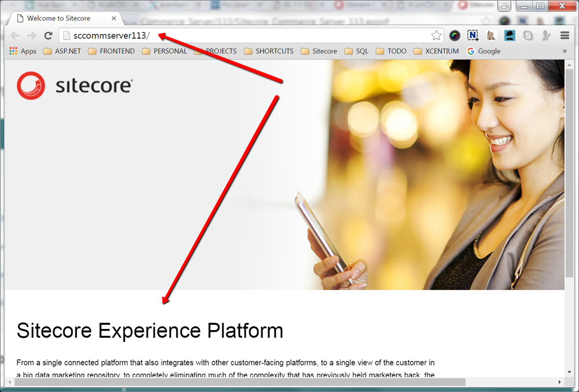Open the color wheel extension icon
The height and width of the screenshot is (392, 579).
[455, 36]
